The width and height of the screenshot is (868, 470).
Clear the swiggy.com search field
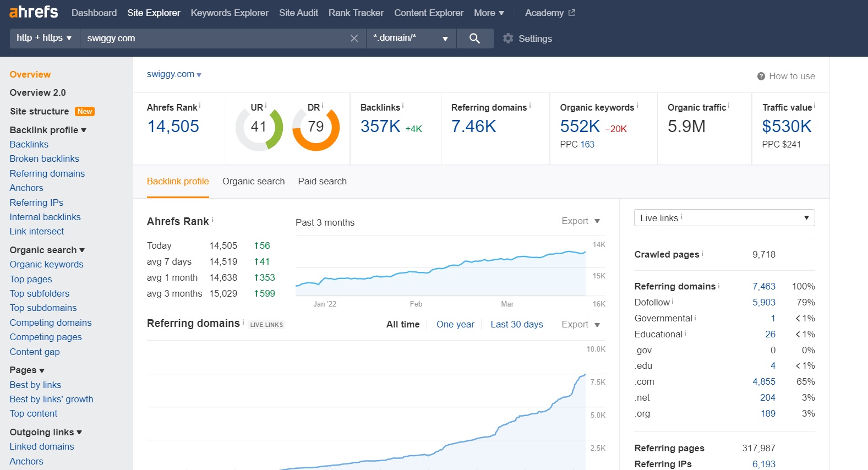pyautogui.click(x=354, y=38)
